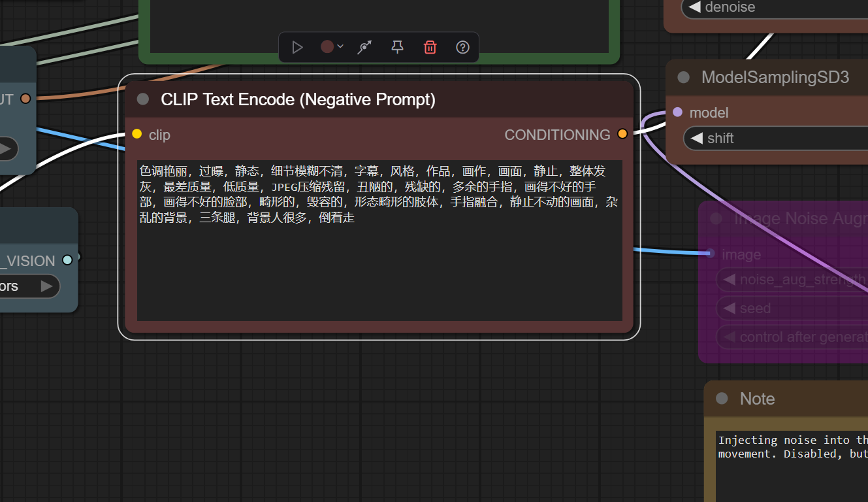Open node help with question mark icon
Screen dimensions: 868x502
(x=462, y=47)
